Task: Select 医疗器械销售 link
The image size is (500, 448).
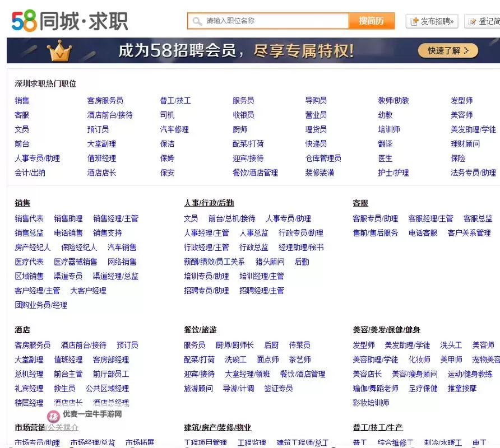Action: click(x=76, y=262)
